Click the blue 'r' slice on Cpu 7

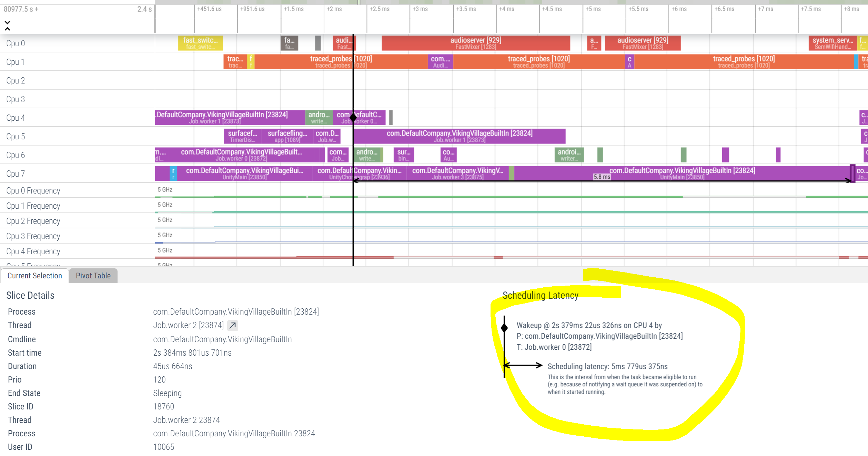coord(173,174)
